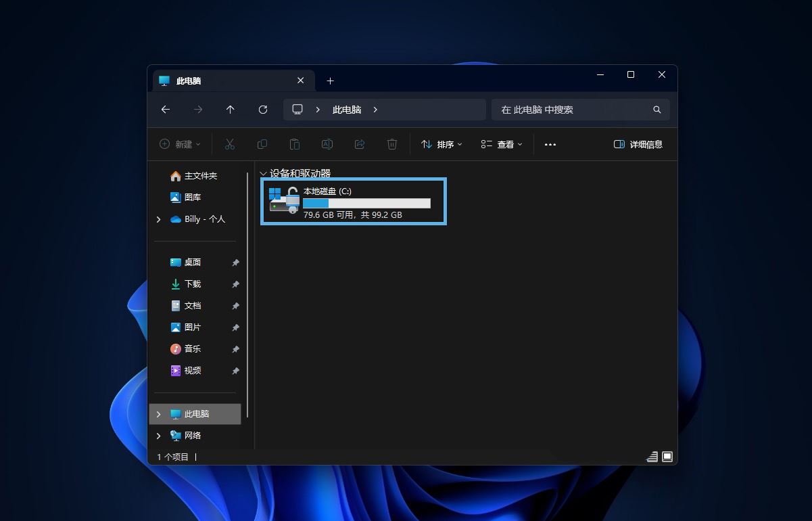
Task: Click the Rename icon in toolbar
Action: [x=327, y=144]
